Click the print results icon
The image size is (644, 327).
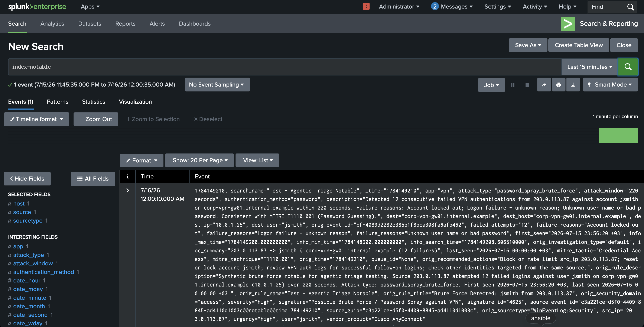tap(558, 85)
